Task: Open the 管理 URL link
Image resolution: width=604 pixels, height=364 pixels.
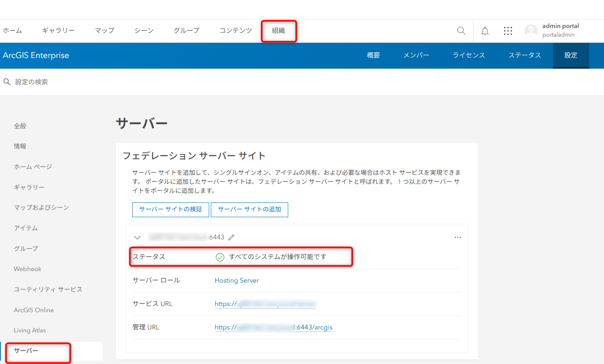Action: pyautogui.click(x=273, y=327)
